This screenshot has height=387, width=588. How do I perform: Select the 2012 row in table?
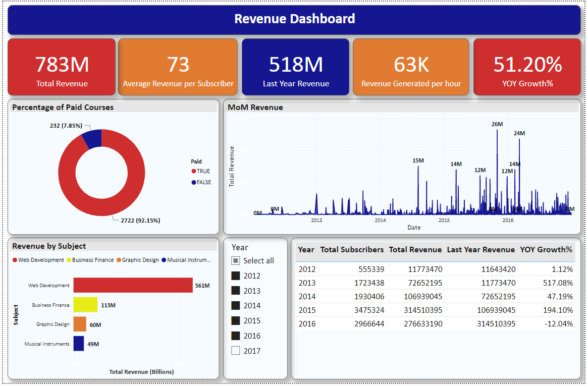pos(436,269)
